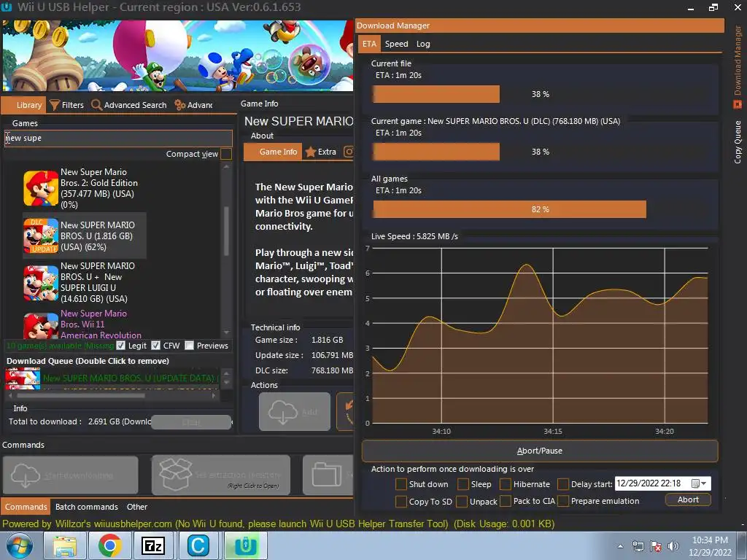Open the blue C app on taskbar
The image size is (747, 560).
[198, 545]
